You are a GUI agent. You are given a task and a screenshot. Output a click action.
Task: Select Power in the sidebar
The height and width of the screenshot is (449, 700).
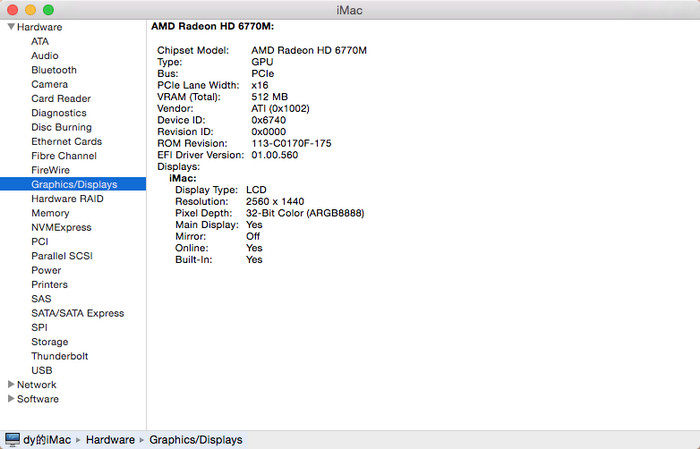click(46, 270)
